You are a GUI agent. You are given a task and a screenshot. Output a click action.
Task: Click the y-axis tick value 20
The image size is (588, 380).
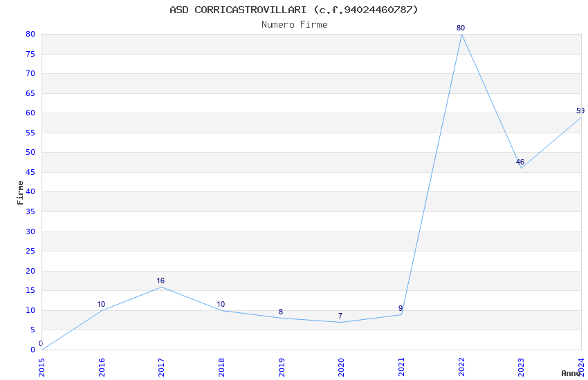point(30,271)
